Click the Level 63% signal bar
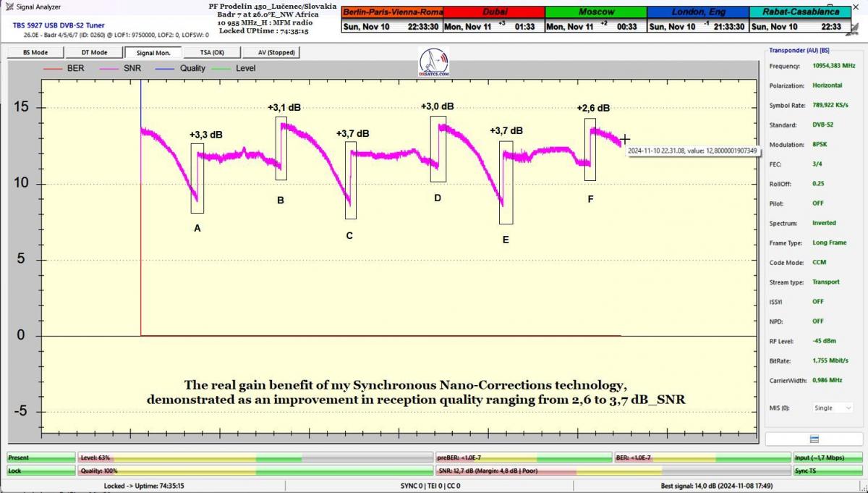The height and width of the screenshot is (493, 868). 255,458
